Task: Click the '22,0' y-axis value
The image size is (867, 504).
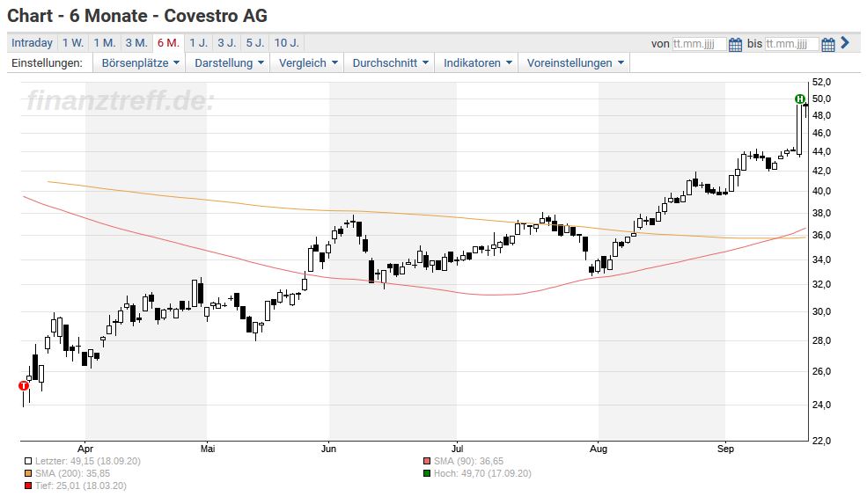Action: (821, 441)
